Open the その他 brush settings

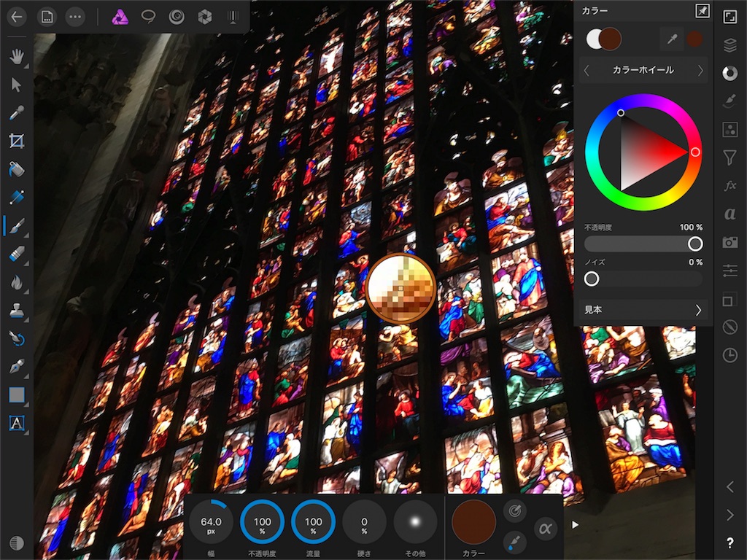(x=415, y=522)
